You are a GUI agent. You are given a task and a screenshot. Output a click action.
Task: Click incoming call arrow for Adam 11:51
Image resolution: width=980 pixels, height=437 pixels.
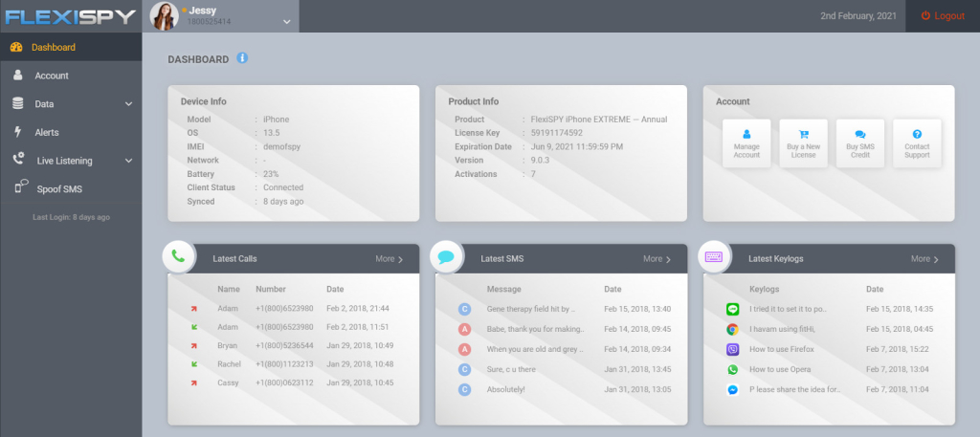194,327
